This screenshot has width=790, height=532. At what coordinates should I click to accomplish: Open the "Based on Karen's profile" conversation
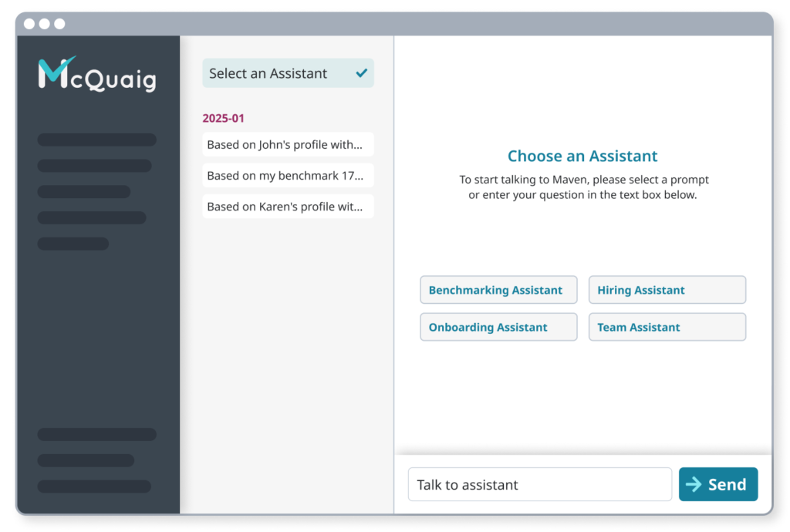[288, 207]
